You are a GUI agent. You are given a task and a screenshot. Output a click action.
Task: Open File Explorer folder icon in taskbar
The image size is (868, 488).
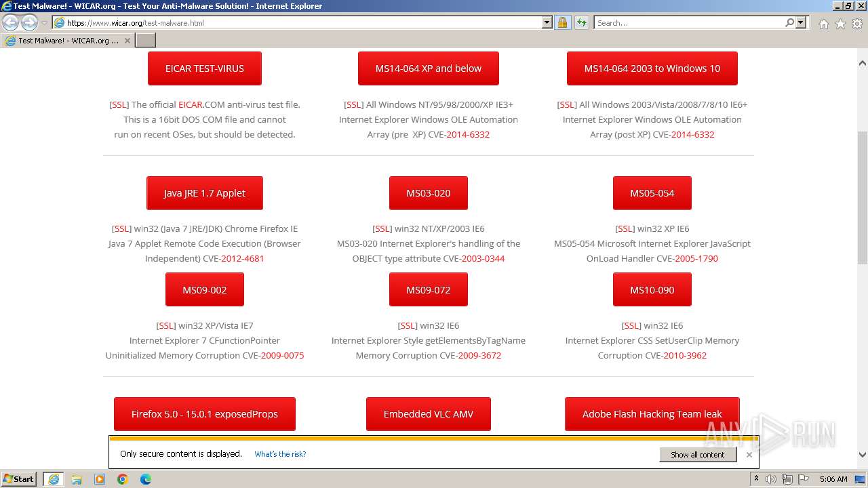pyautogui.click(x=77, y=479)
